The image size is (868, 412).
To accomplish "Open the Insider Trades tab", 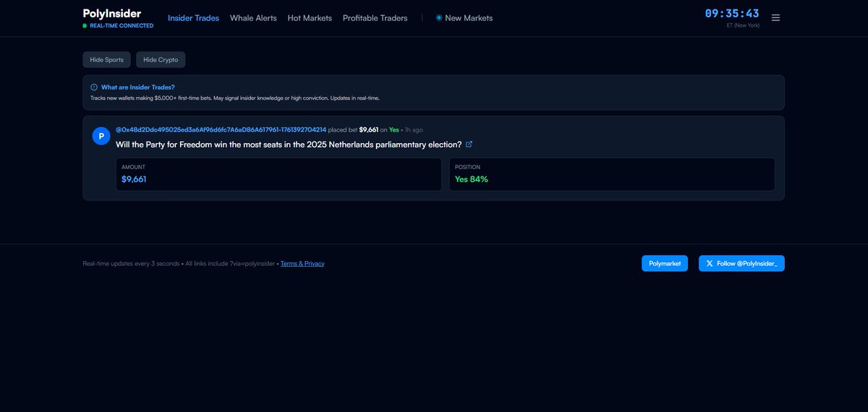I will 193,18.
